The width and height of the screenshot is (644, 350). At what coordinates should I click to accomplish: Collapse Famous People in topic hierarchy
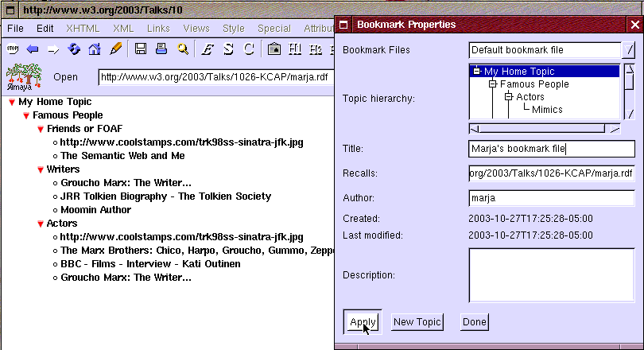tap(492, 84)
